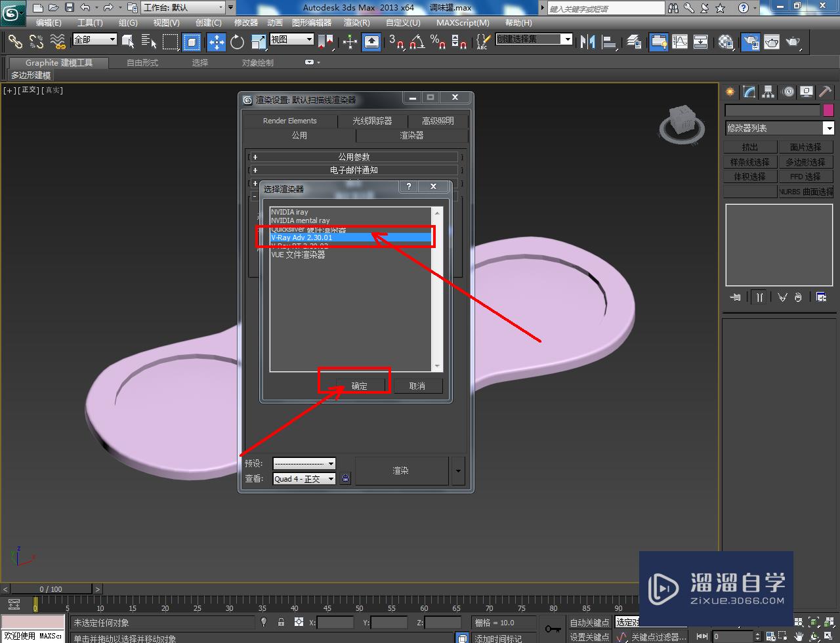This screenshot has width=840, height=643.
Task: Open the named selection sets dropdown
Action: pos(534,39)
